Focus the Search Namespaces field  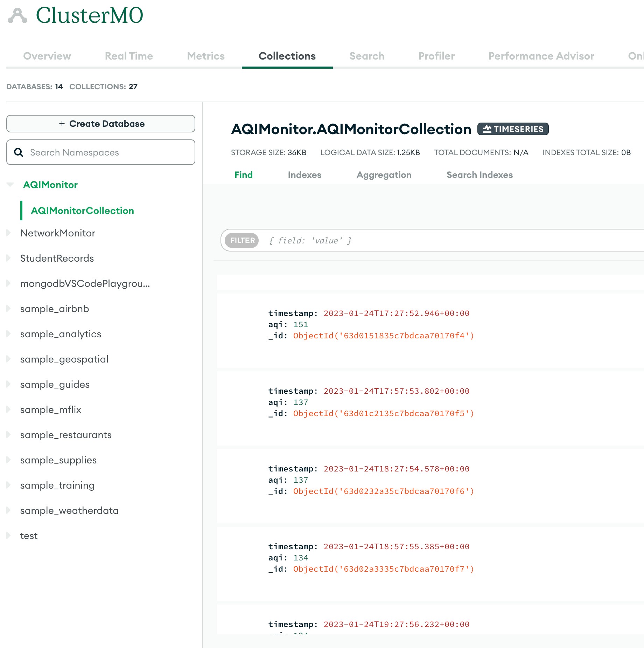[108, 152]
